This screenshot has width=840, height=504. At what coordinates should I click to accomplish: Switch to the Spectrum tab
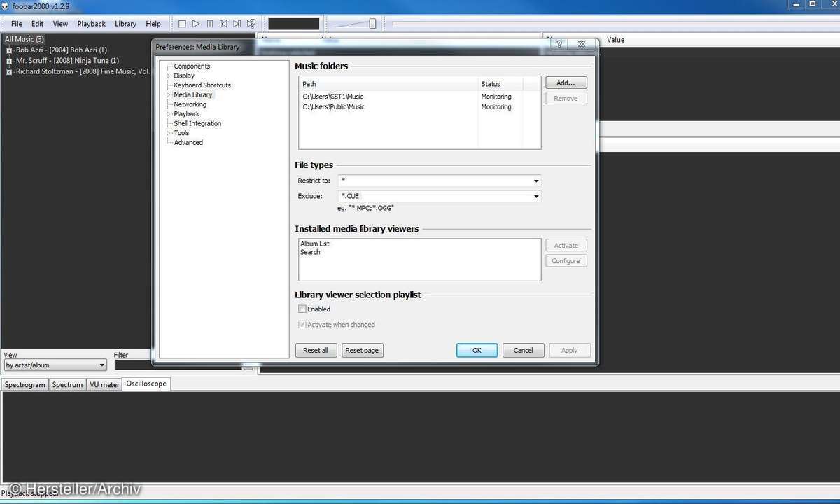[x=67, y=384]
